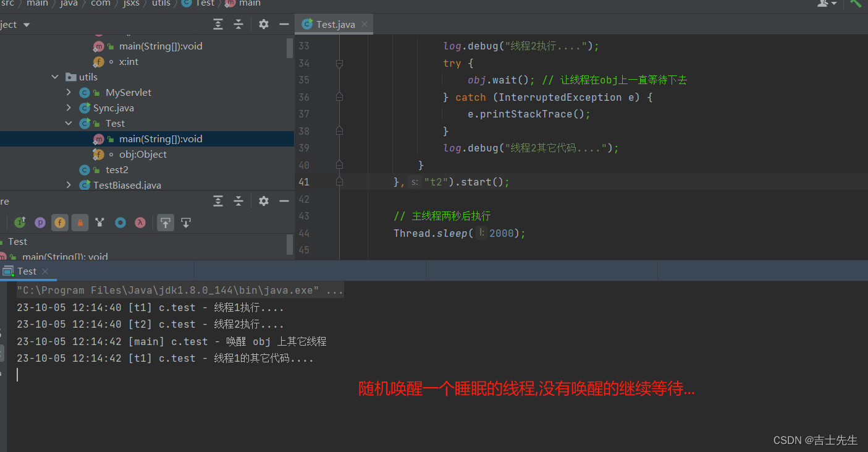Click the MyServlet class icon
The width and height of the screenshot is (868, 452).
point(85,93)
